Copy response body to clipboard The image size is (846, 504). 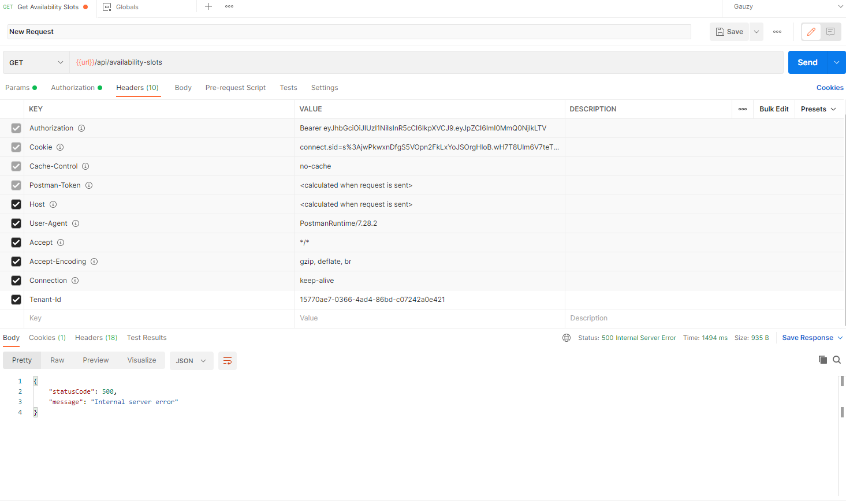pyautogui.click(x=823, y=360)
